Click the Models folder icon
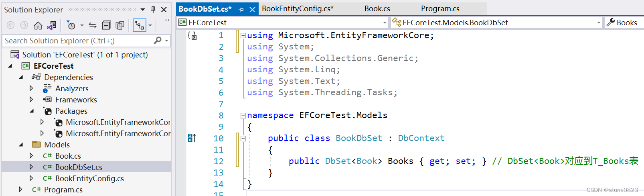This screenshot has height=196, width=644. [x=36, y=144]
